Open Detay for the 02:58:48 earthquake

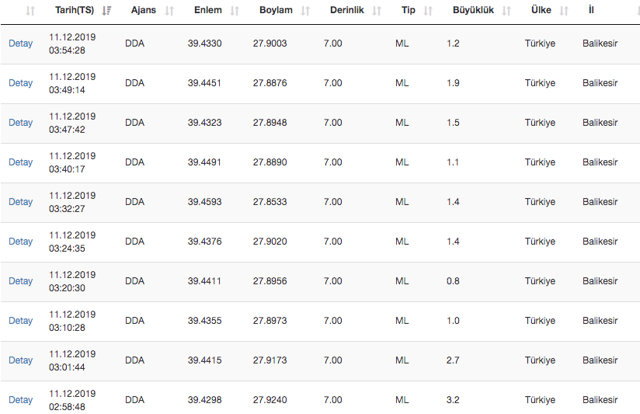click(x=20, y=400)
